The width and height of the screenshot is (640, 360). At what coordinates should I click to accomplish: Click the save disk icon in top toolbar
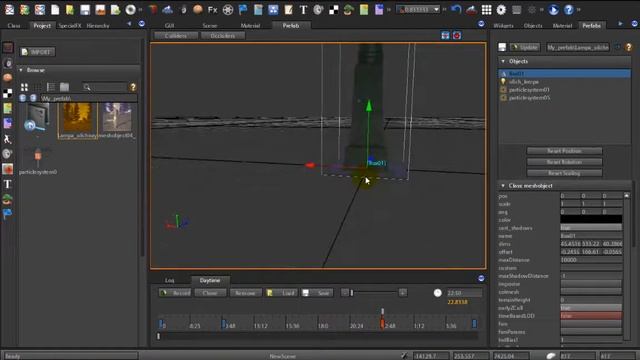coord(85,9)
